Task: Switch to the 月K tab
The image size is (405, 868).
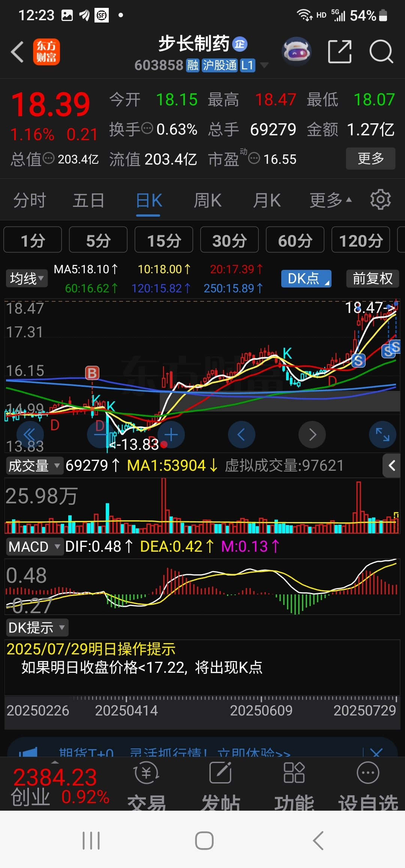Action: tap(267, 200)
